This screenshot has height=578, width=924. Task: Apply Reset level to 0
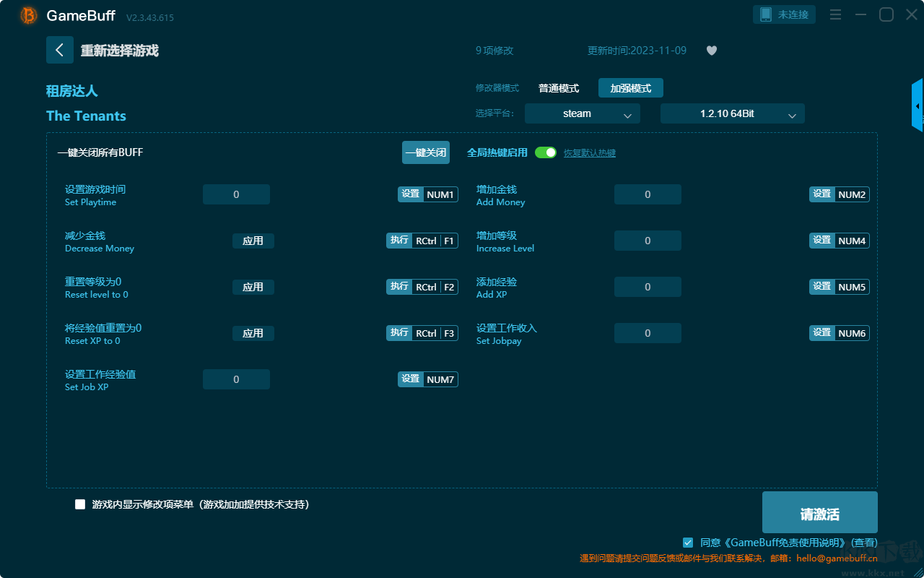click(x=253, y=287)
